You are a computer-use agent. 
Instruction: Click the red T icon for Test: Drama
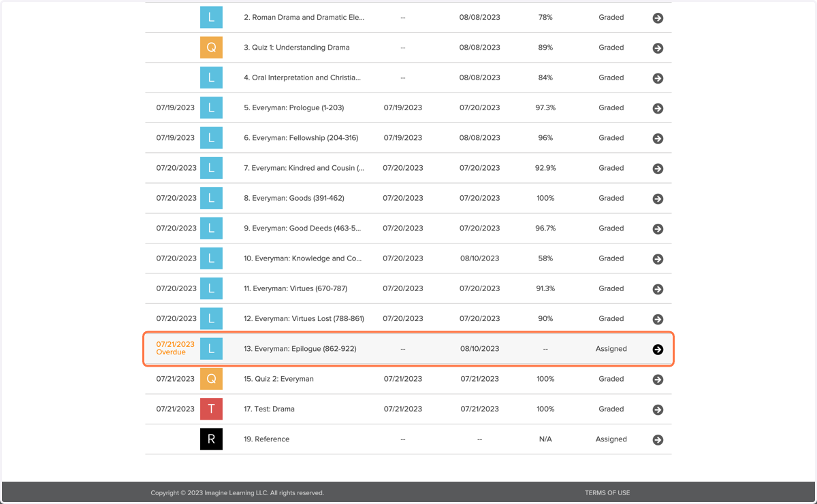tap(211, 409)
